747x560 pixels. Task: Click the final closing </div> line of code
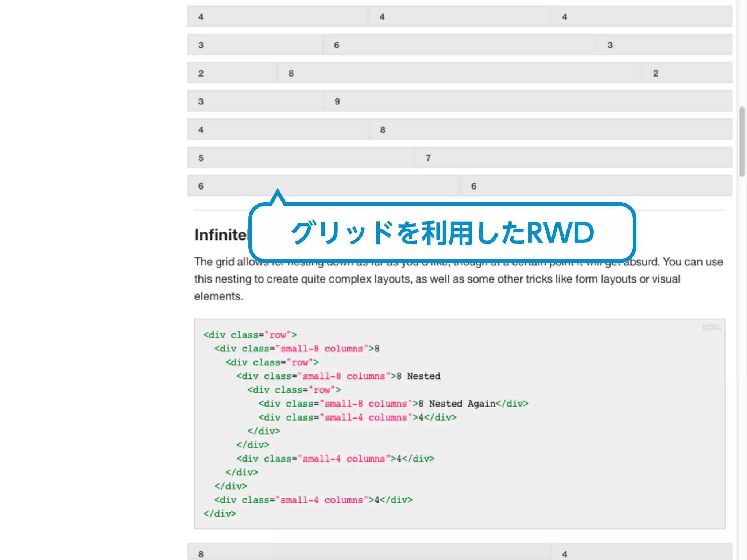(x=220, y=514)
